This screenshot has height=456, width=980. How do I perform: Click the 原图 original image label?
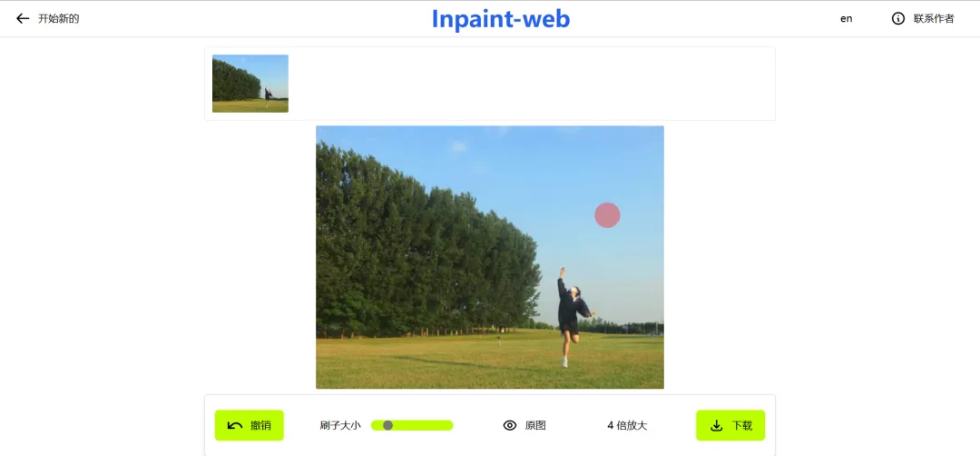(535, 425)
